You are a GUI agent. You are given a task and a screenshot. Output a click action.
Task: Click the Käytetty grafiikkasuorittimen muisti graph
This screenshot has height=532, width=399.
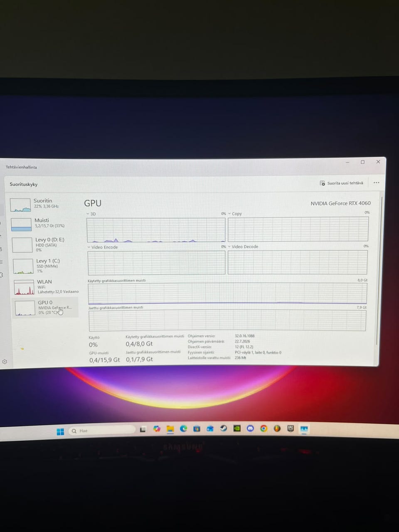click(x=227, y=293)
